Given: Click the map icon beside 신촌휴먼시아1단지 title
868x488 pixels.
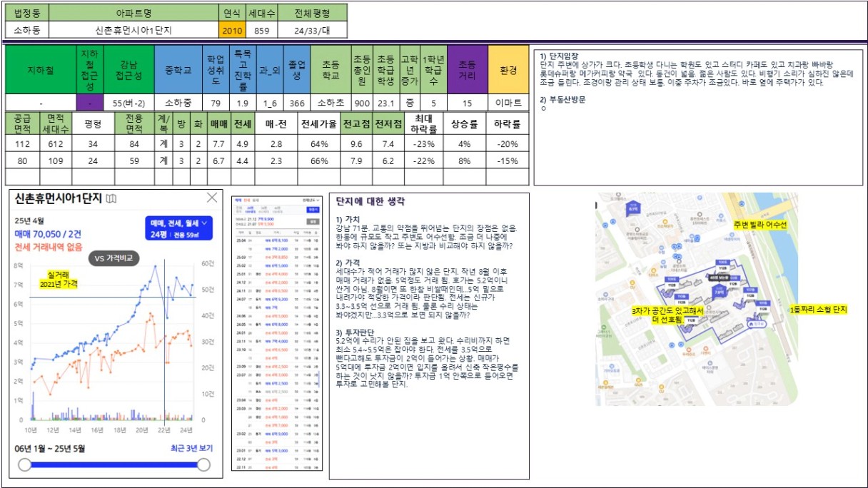Looking at the screenshot, I should (111, 198).
